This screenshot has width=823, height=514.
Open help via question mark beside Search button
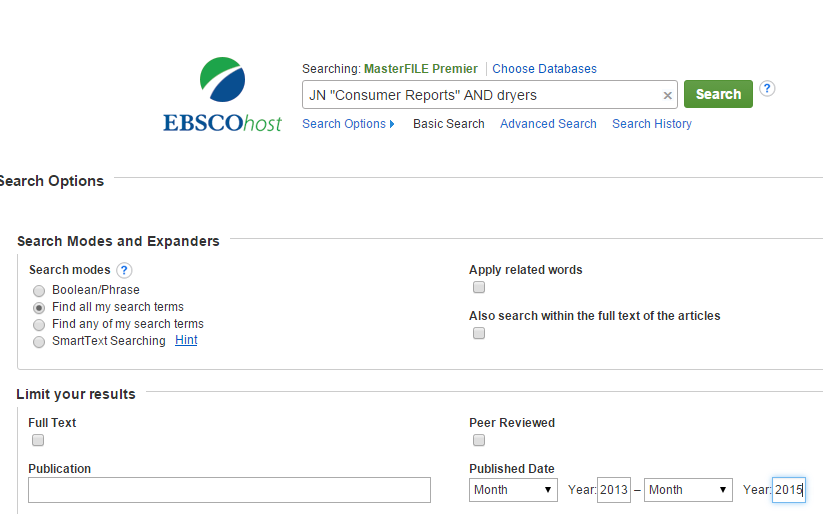tap(767, 88)
